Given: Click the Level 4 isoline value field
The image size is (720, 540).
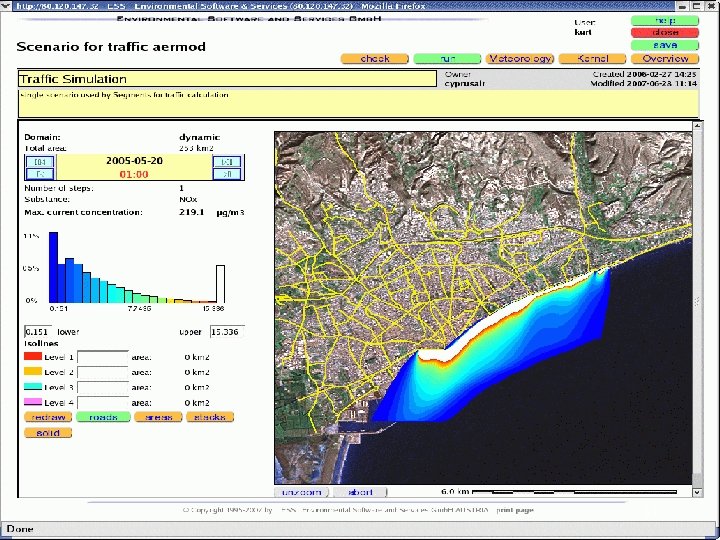Looking at the screenshot, I should 103,403.
